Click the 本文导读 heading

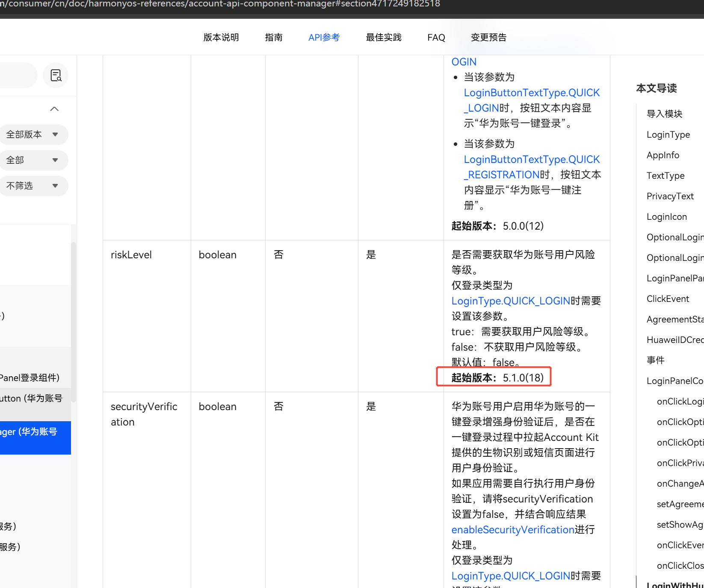(x=657, y=89)
